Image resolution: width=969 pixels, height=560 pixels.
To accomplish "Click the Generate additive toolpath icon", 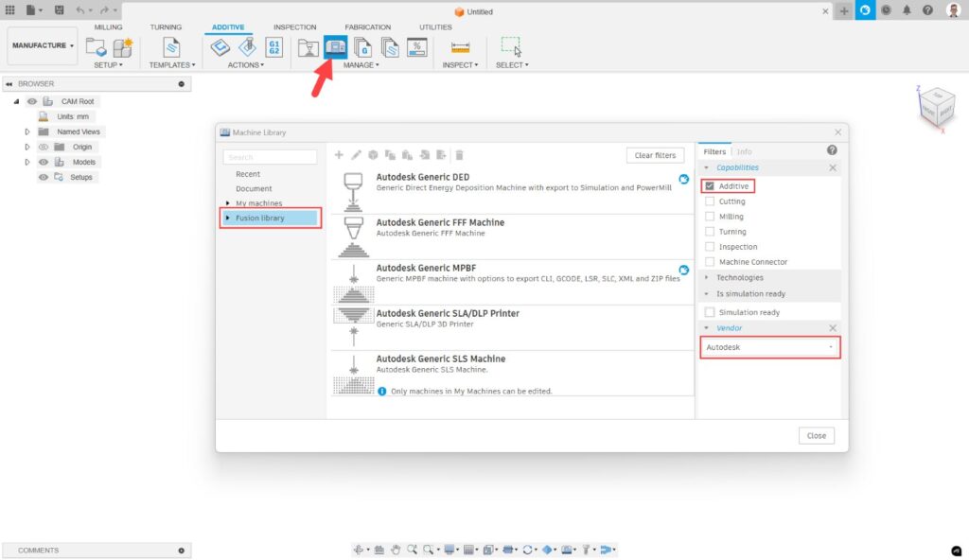I will pyautogui.click(x=220, y=47).
